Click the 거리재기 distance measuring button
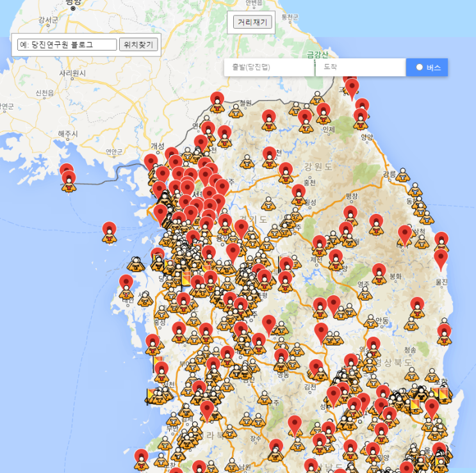The width and height of the screenshot is (476, 473). (x=252, y=22)
